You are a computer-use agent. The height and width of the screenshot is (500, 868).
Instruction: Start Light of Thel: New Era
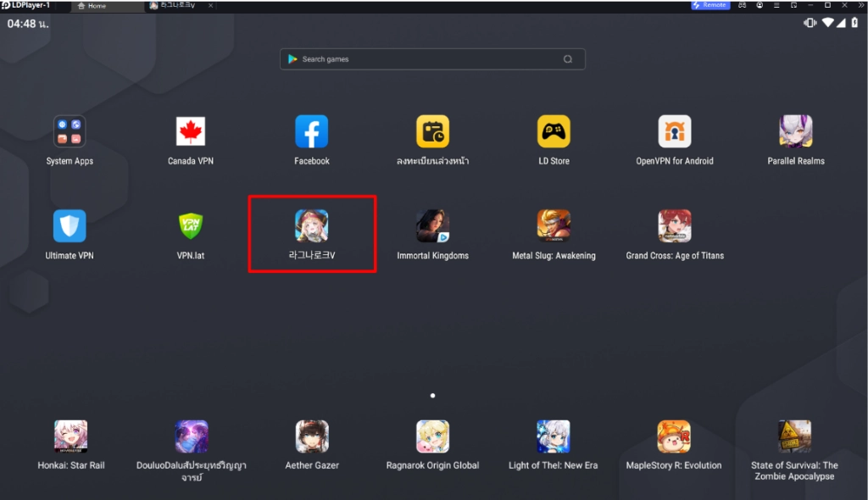tap(553, 436)
